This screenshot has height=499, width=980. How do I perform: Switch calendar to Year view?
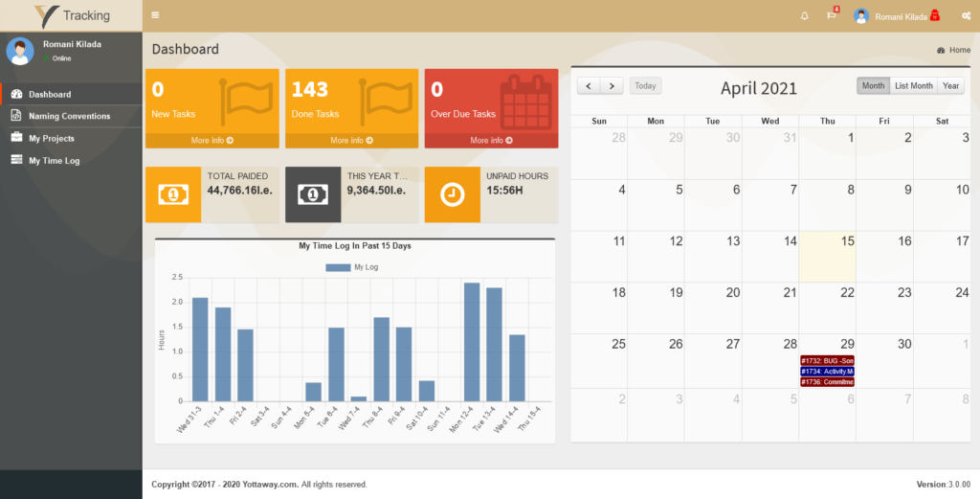point(950,85)
